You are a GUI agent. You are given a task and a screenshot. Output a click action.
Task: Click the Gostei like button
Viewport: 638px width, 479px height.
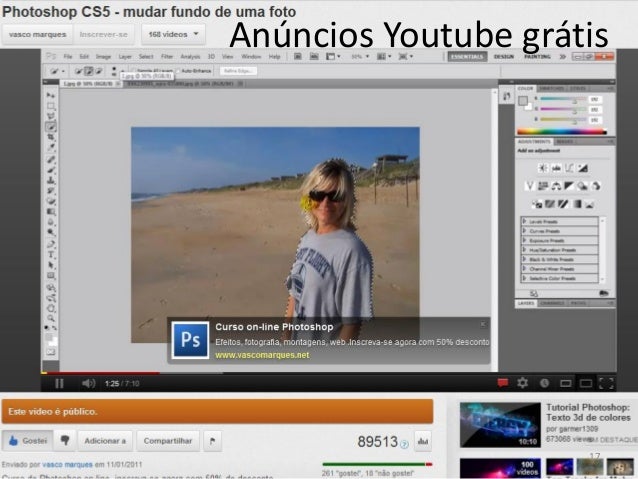pyautogui.click(x=28, y=441)
